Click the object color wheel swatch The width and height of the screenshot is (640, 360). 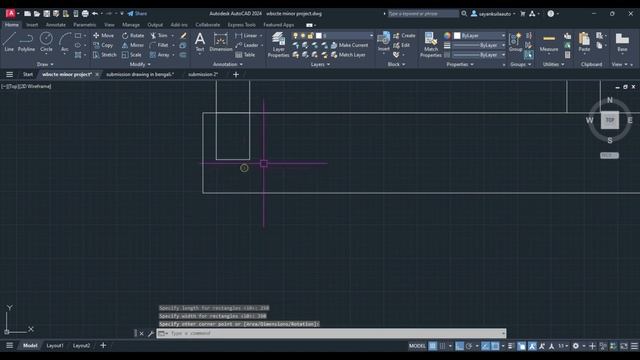click(447, 36)
